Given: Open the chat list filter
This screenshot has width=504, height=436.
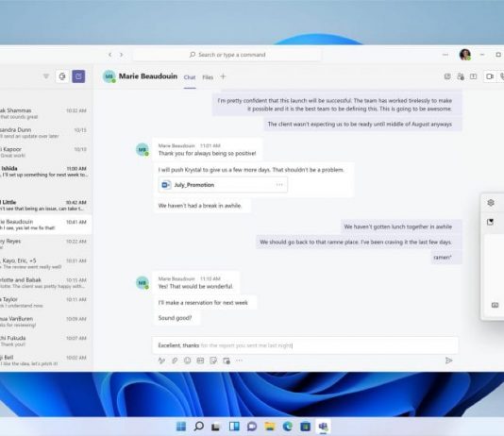Looking at the screenshot, I should [x=46, y=76].
